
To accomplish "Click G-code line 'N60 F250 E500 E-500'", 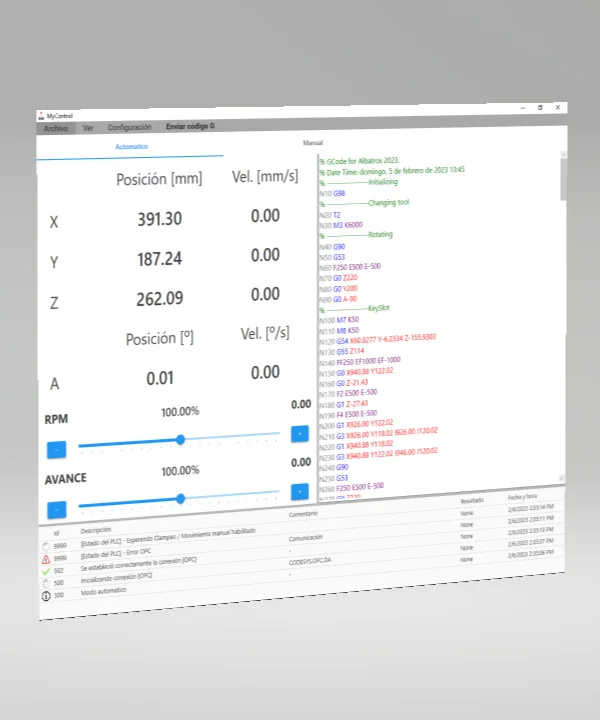I will click(350, 267).
